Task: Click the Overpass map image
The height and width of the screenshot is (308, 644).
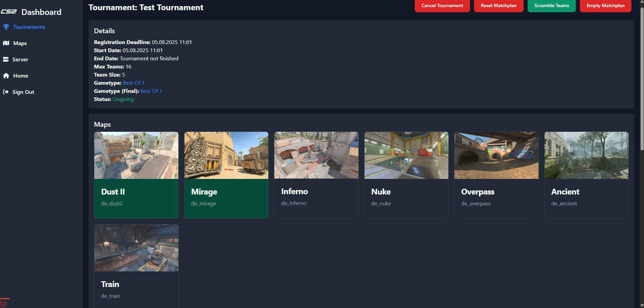Action: (496, 155)
